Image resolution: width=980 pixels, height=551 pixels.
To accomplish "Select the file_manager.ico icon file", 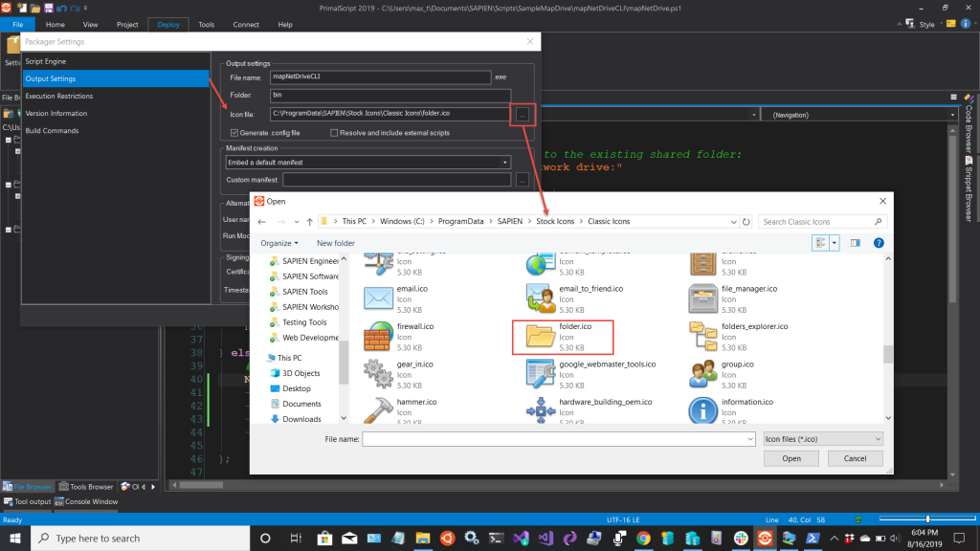I will [733, 298].
